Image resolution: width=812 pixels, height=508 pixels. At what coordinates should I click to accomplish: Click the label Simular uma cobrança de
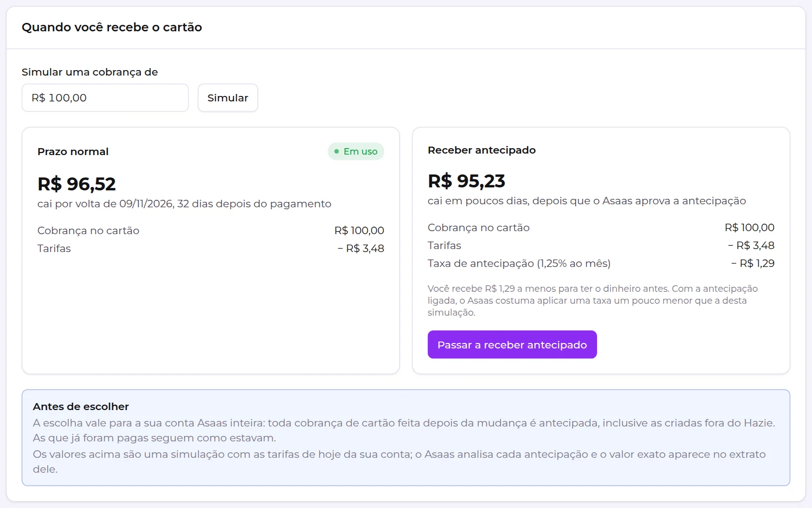90,72
